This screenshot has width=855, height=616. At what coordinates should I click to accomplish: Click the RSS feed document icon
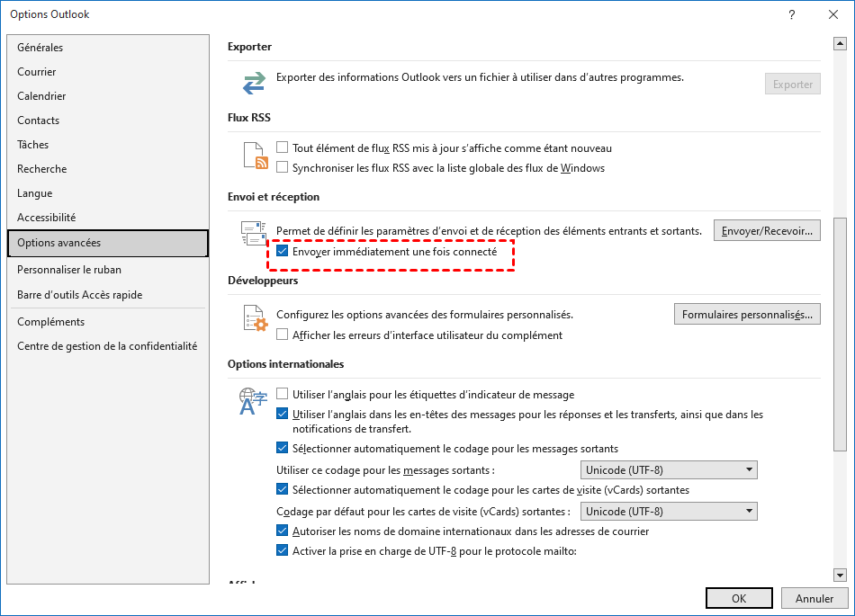(256, 156)
